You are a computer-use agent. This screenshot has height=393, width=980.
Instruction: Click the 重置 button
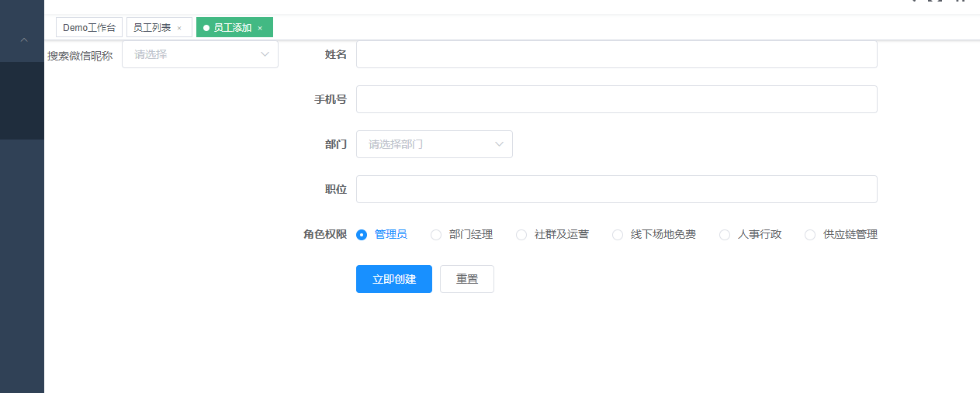pyautogui.click(x=467, y=279)
